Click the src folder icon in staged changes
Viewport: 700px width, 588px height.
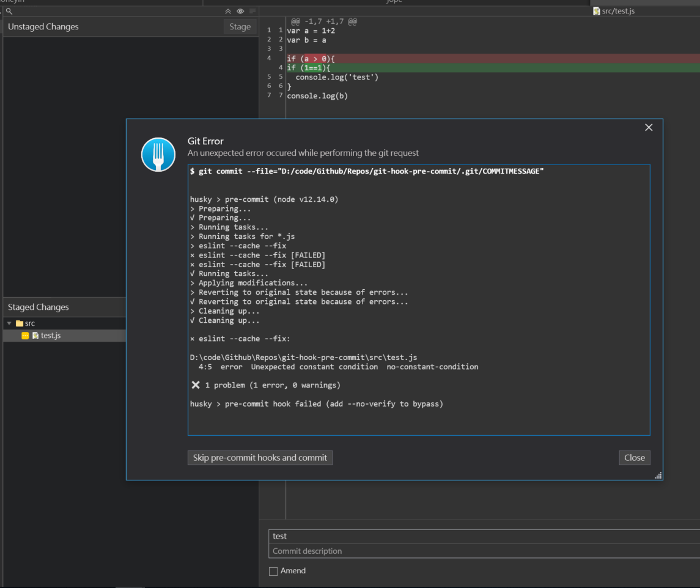click(19, 323)
